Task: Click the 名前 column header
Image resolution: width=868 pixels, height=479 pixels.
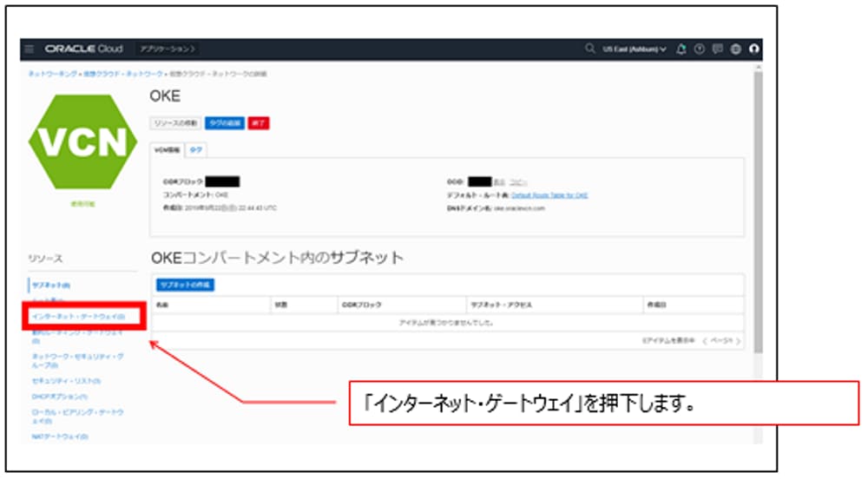Action: pyautogui.click(x=162, y=305)
